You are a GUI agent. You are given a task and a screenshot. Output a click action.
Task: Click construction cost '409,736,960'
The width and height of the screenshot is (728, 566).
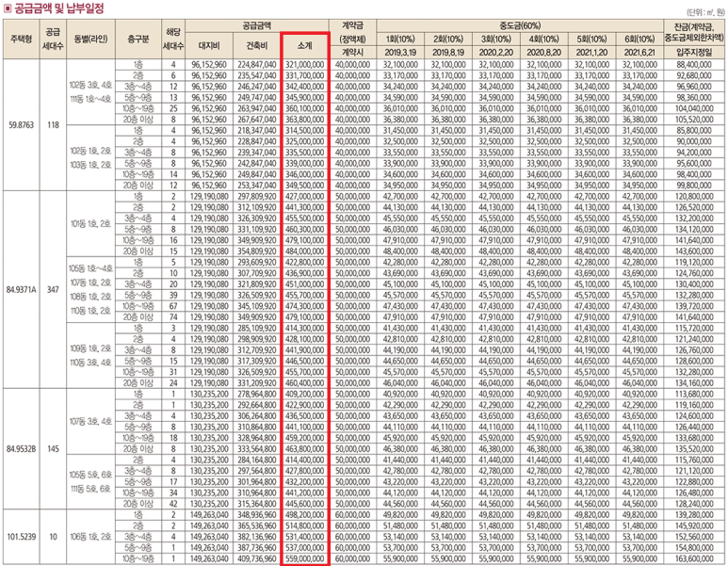coord(257,558)
